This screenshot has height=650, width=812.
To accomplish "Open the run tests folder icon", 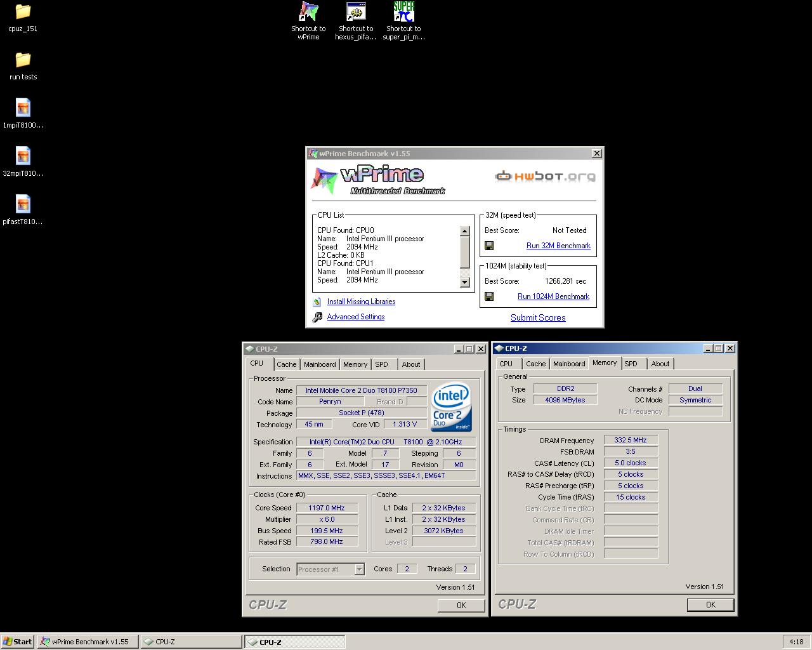I will [x=23, y=60].
